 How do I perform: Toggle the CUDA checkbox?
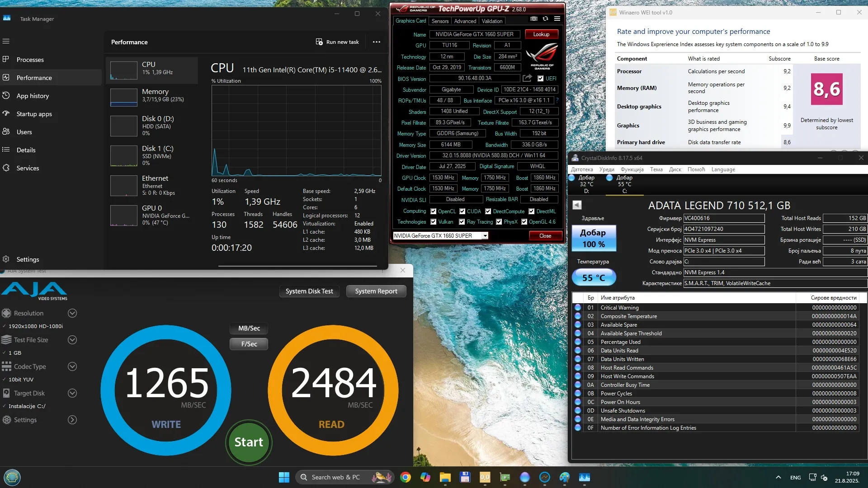(462, 211)
